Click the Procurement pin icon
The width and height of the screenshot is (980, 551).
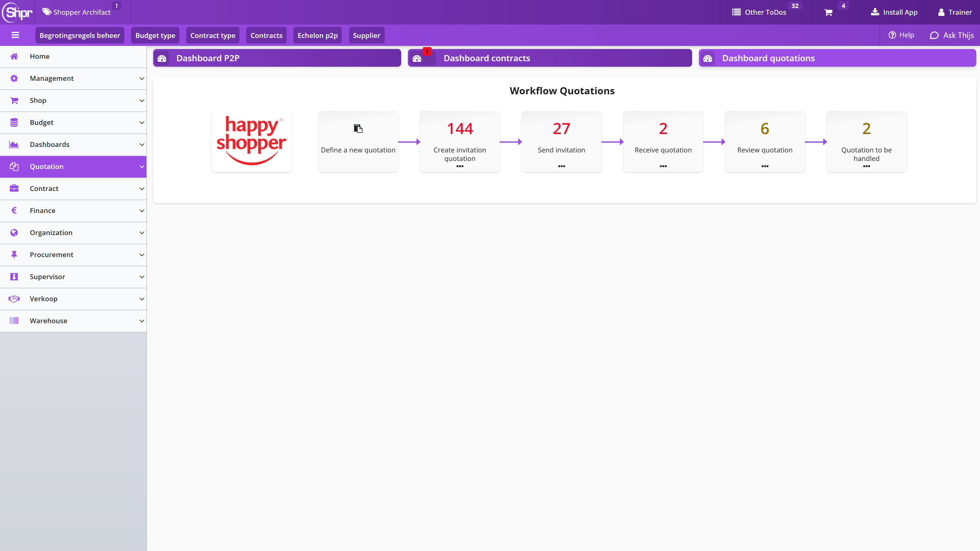[x=14, y=255]
